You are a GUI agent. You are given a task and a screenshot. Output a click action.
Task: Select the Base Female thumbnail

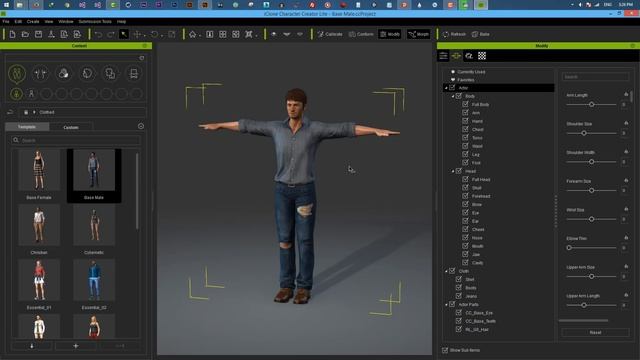click(39, 170)
